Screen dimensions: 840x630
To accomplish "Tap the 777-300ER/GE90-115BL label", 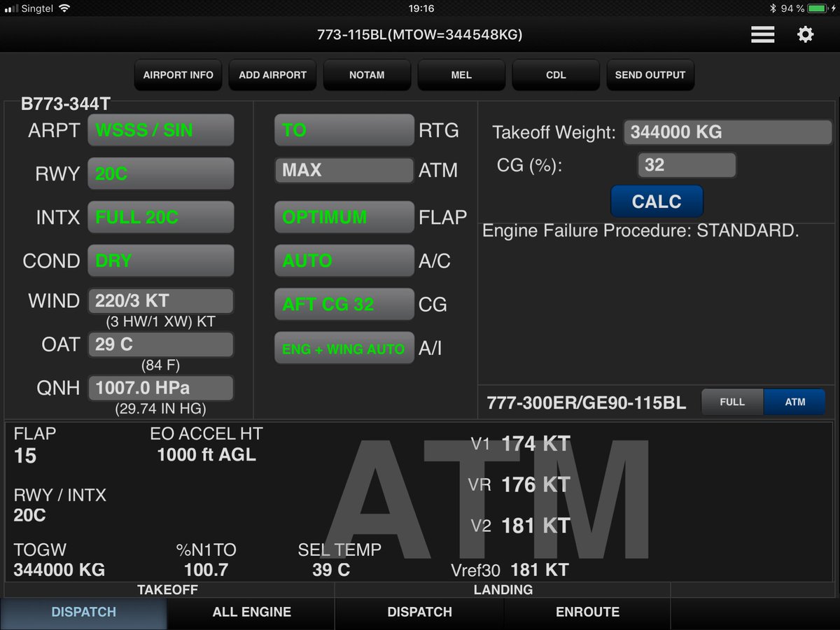I will [587, 402].
